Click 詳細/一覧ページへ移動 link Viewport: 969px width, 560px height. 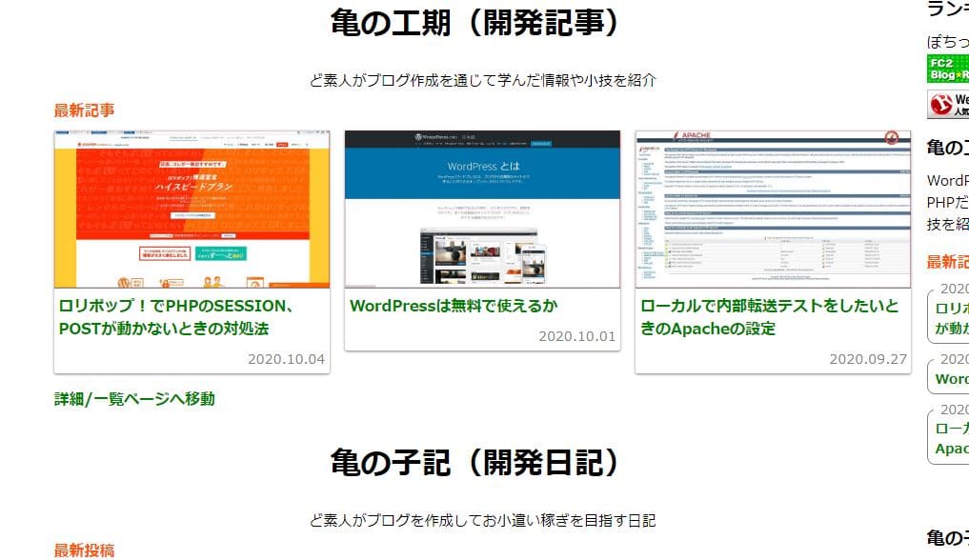(133, 399)
